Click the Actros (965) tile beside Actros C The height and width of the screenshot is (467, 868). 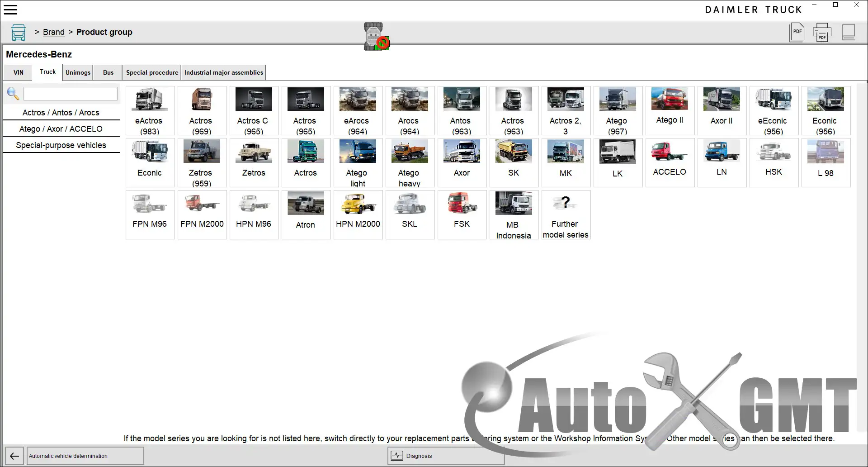306,111
